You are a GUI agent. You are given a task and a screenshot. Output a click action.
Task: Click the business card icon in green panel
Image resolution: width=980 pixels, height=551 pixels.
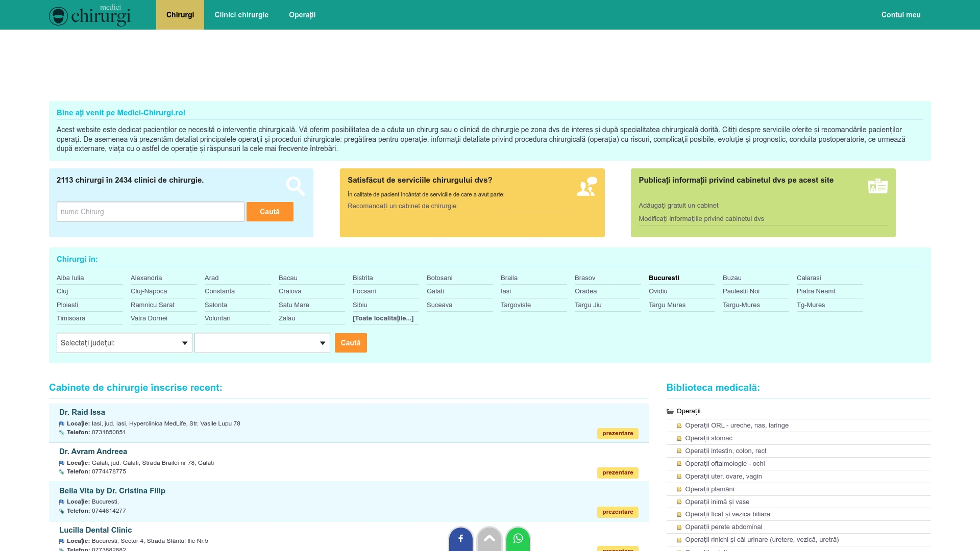click(x=877, y=186)
